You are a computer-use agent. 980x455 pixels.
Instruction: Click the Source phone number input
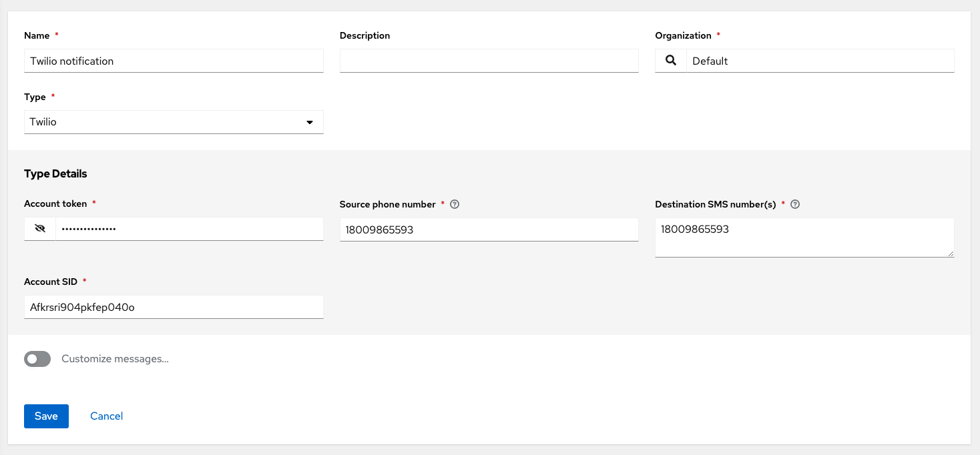(489, 229)
